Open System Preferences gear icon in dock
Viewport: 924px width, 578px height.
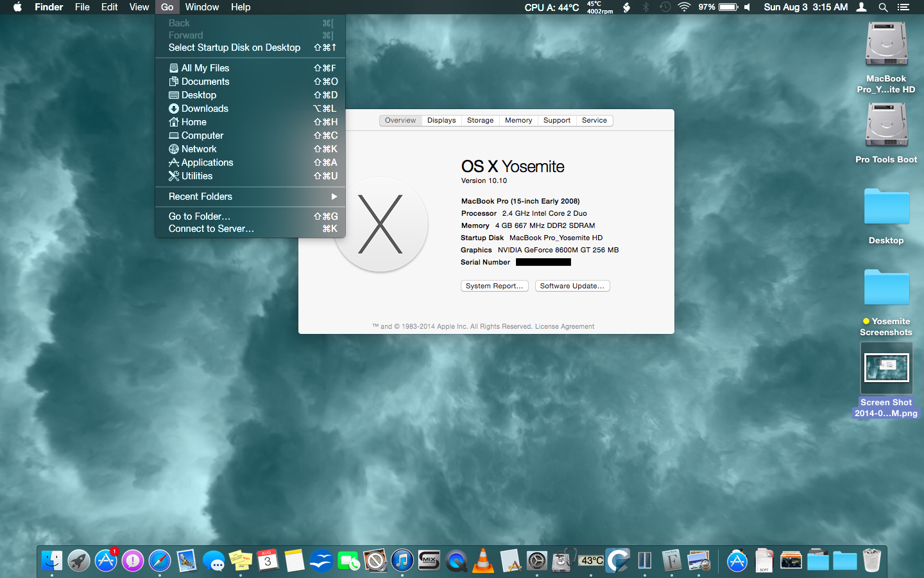pyautogui.click(x=537, y=561)
